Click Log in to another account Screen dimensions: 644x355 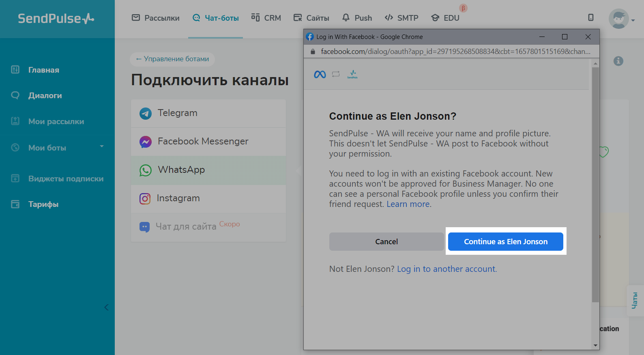447,269
